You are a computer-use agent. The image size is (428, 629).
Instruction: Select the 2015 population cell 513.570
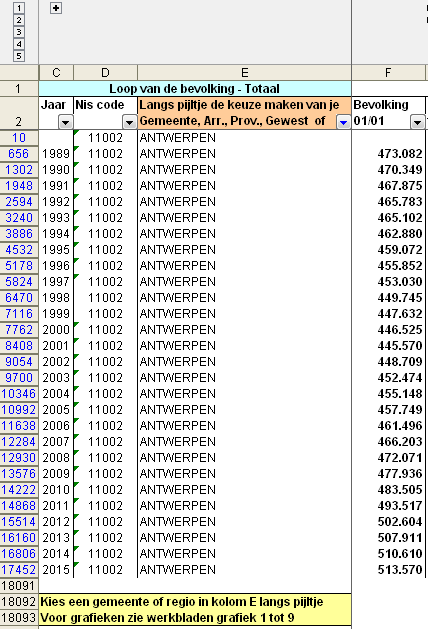tap(388, 570)
